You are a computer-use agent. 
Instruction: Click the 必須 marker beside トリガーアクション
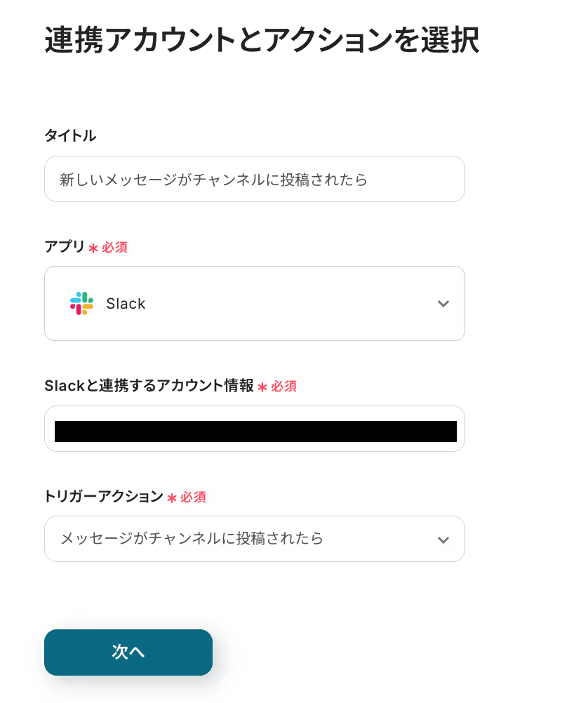194,497
